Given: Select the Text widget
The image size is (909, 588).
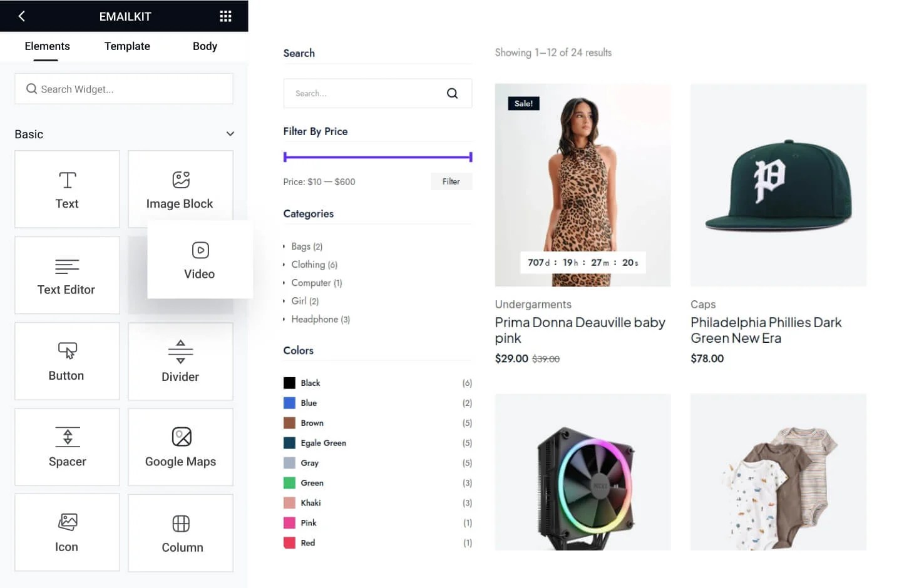Looking at the screenshot, I should tap(67, 190).
